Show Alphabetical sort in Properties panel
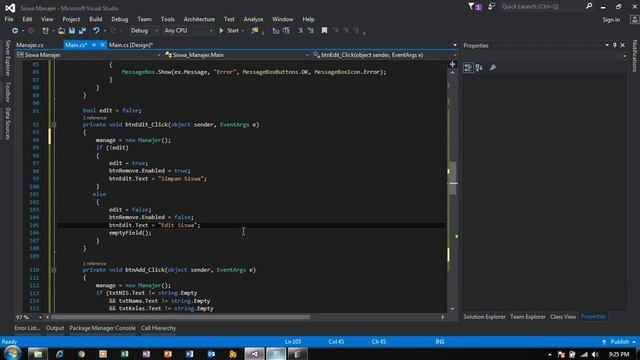The height and width of the screenshot is (360, 640). click(479, 68)
